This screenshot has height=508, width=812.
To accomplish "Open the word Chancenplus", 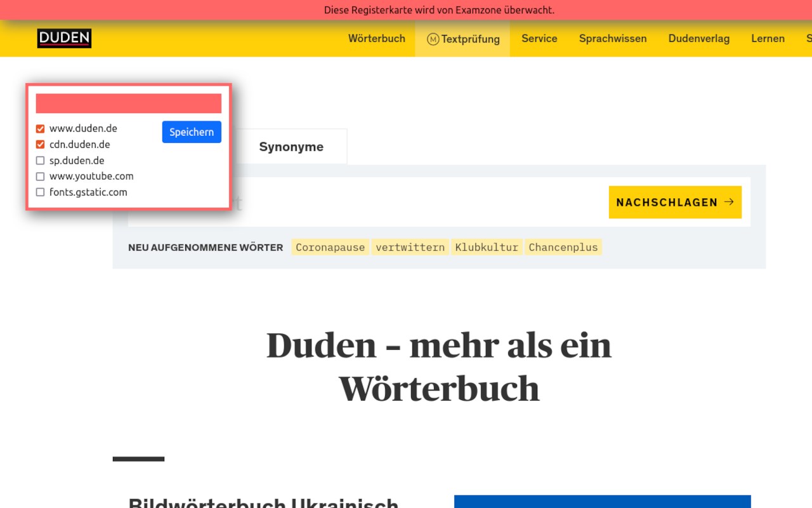I will pyautogui.click(x=563, y=247).
